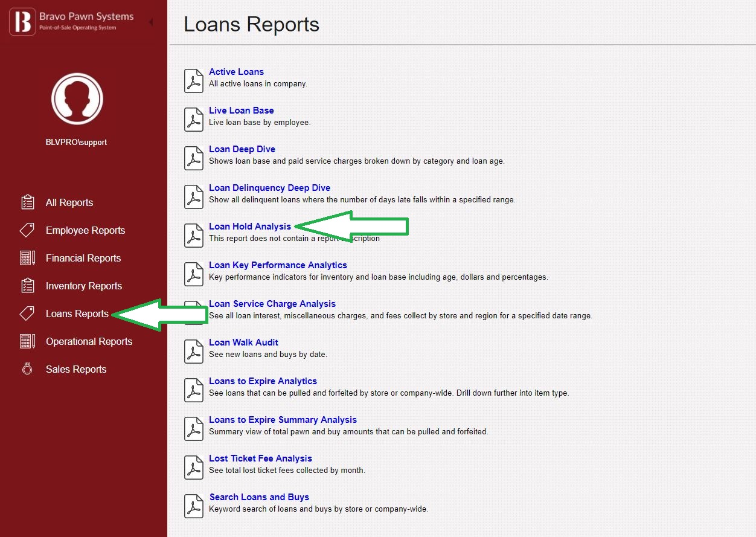Click the text 'Live loan base by employee.'

click(260, 123)
